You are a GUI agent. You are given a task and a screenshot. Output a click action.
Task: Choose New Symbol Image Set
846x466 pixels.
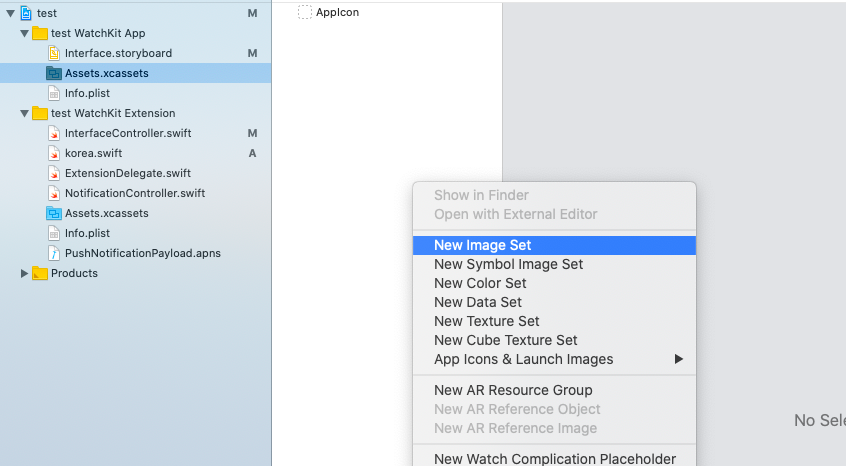[x=554, y=264]
